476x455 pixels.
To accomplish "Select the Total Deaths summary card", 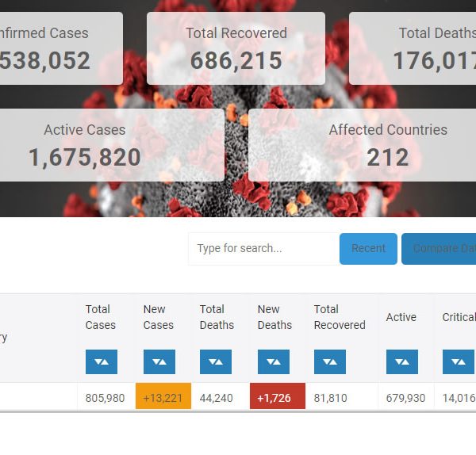I will tap(413, 48).
